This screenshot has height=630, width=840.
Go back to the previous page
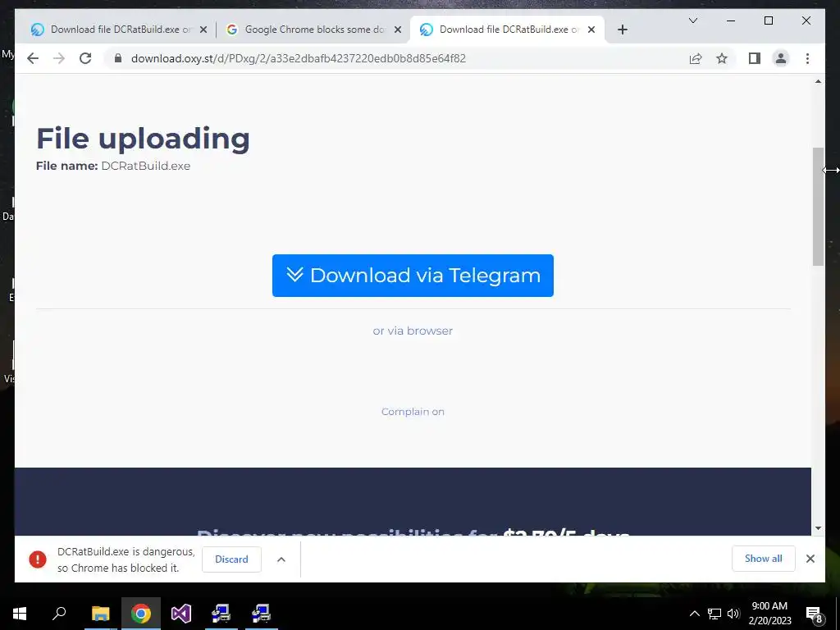tap(33, 58)
